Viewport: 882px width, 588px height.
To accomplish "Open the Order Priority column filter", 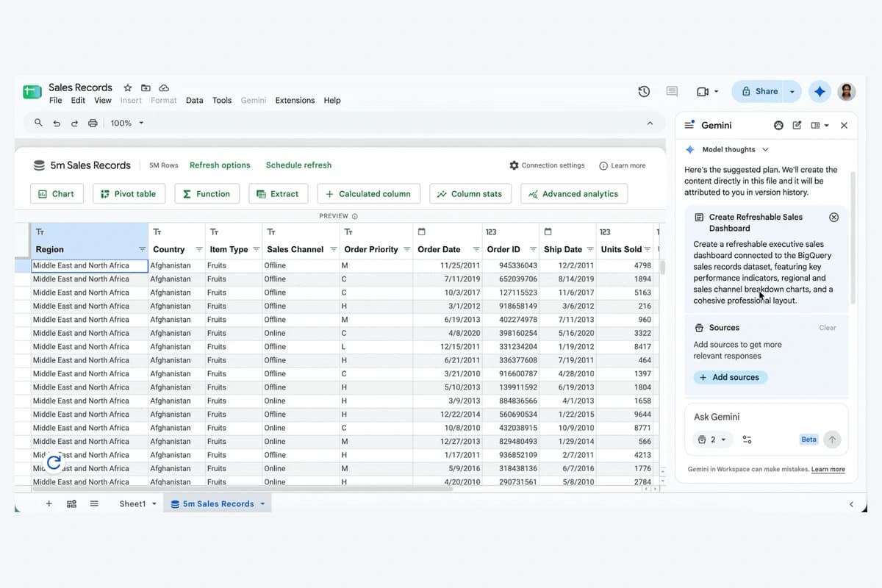I will click(406, 250).
